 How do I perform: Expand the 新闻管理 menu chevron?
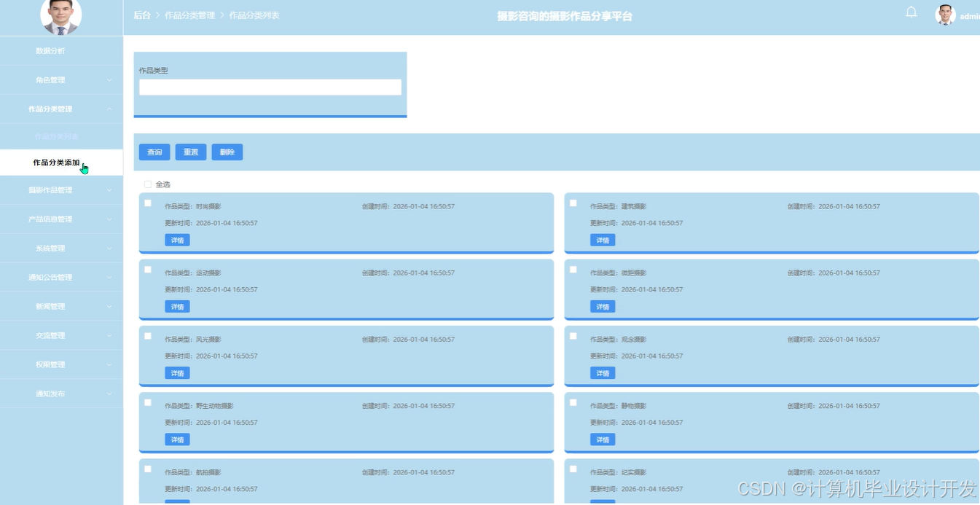(x=109, y=307)
